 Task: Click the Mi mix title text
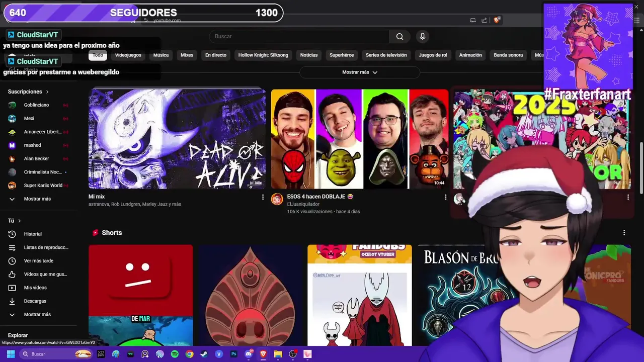(97, 197)
